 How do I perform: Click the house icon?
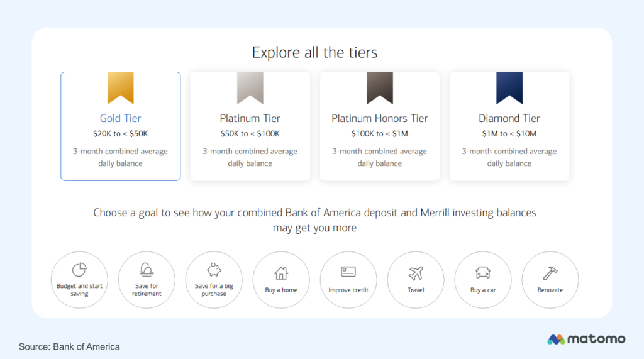tap(281, 273)
